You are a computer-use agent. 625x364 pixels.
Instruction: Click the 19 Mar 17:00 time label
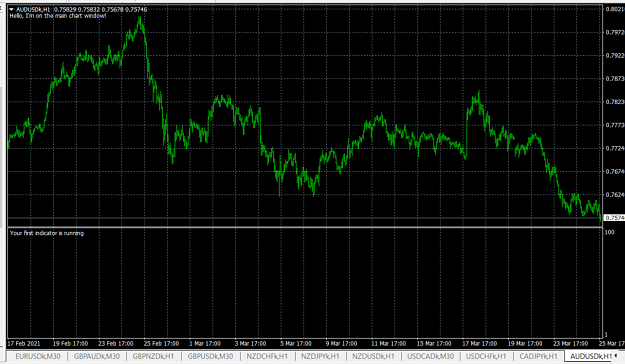coord(525,343)
